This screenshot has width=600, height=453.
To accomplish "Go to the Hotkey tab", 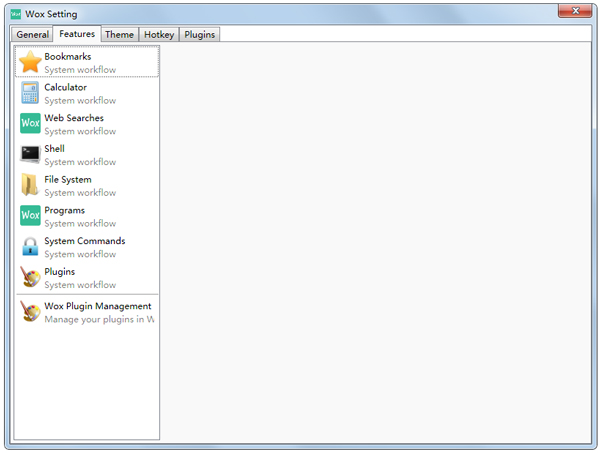I will [158, 35].
